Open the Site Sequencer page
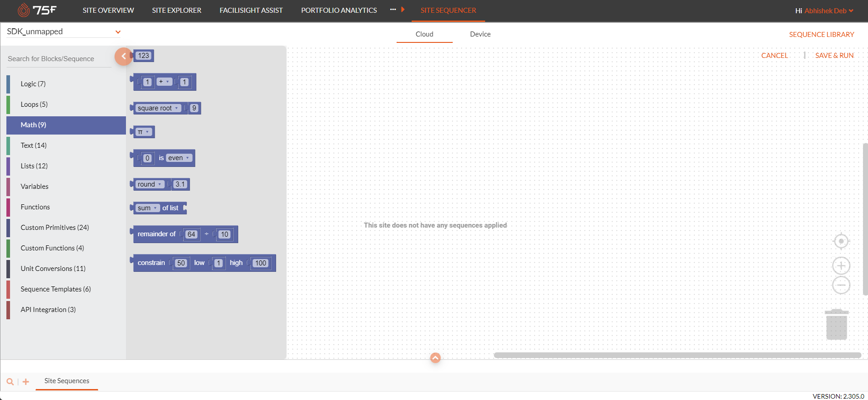 pos(448,10)
